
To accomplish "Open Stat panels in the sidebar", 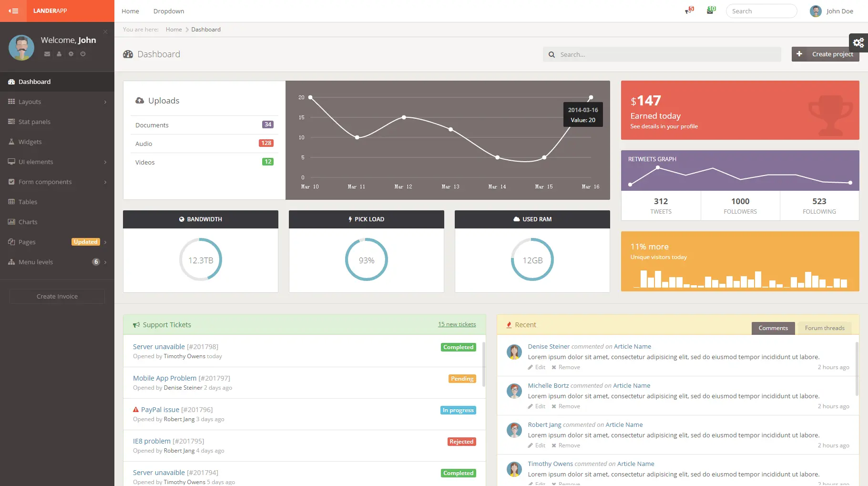I will [57, 122].
